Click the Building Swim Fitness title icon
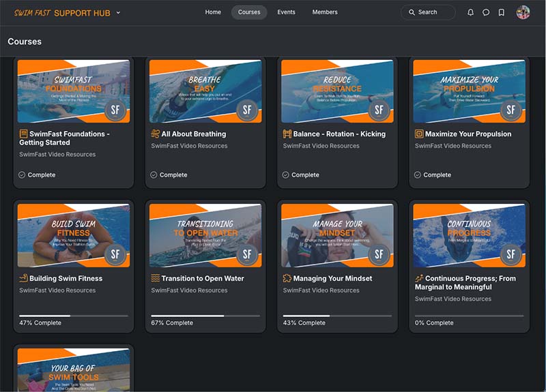 [23, 278]
